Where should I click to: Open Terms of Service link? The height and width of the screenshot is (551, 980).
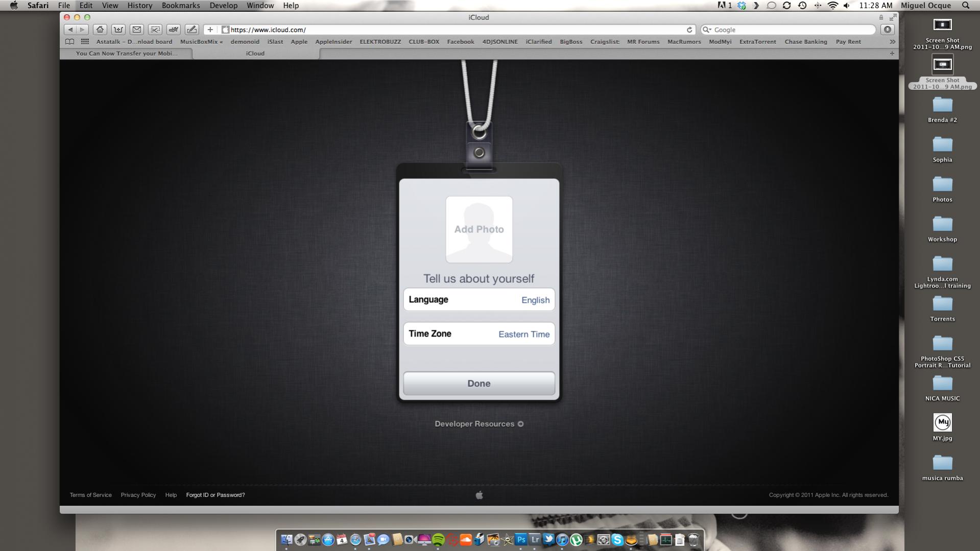tap(90, 495)
